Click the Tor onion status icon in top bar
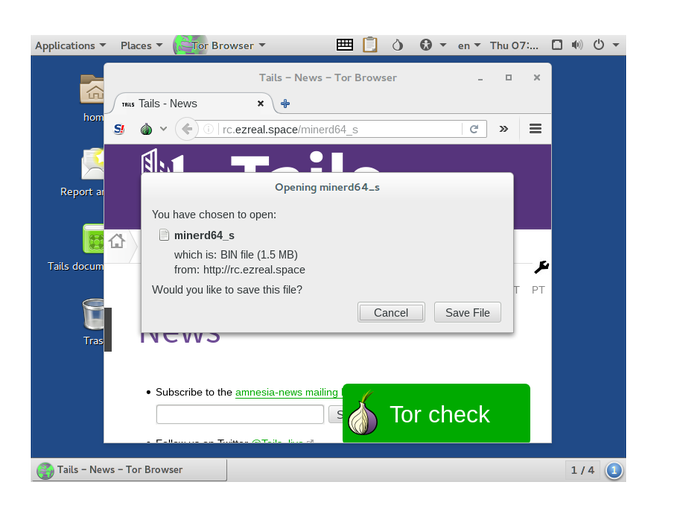 (397, 45)
